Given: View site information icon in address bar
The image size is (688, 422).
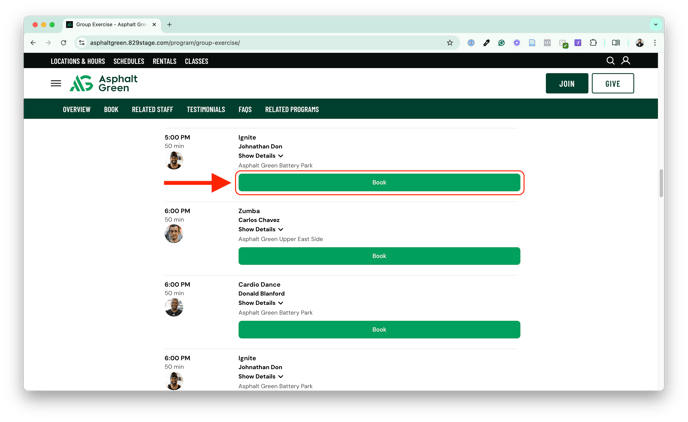Looking at the screenshot, I should (x=82, y=43).
